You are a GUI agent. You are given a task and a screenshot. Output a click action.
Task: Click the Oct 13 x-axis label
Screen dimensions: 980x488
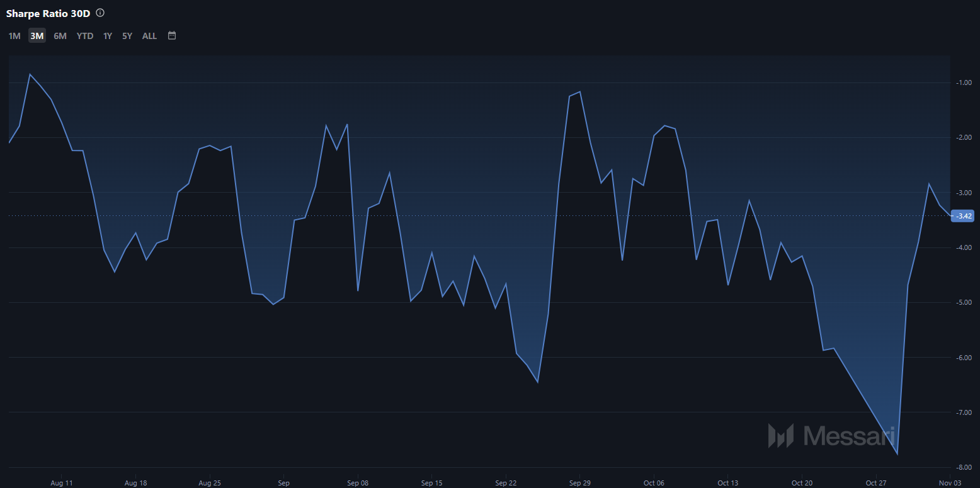click(727, 483)
